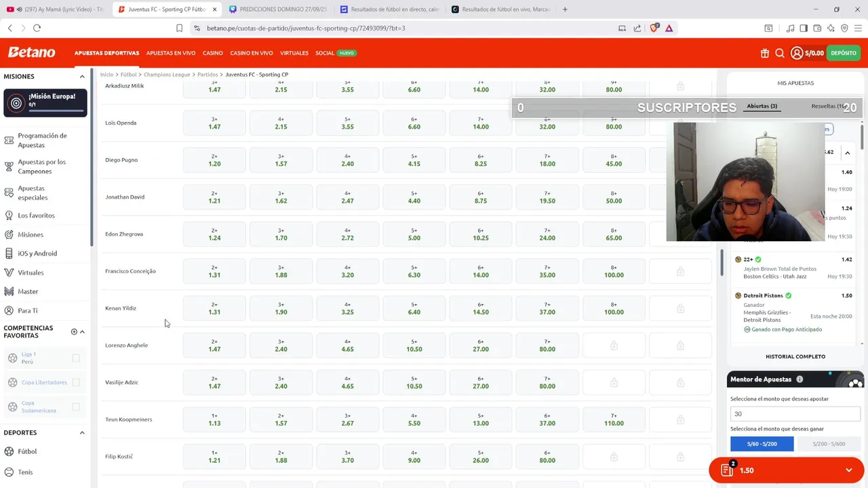Share this page from the address bar

(x=637, y=28)
